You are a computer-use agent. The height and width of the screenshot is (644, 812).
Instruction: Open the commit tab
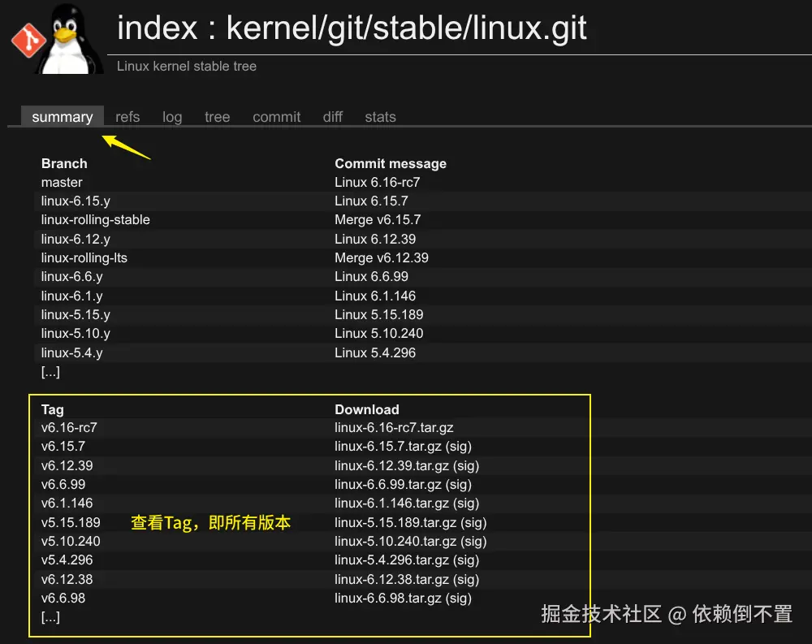coord(276,117)
